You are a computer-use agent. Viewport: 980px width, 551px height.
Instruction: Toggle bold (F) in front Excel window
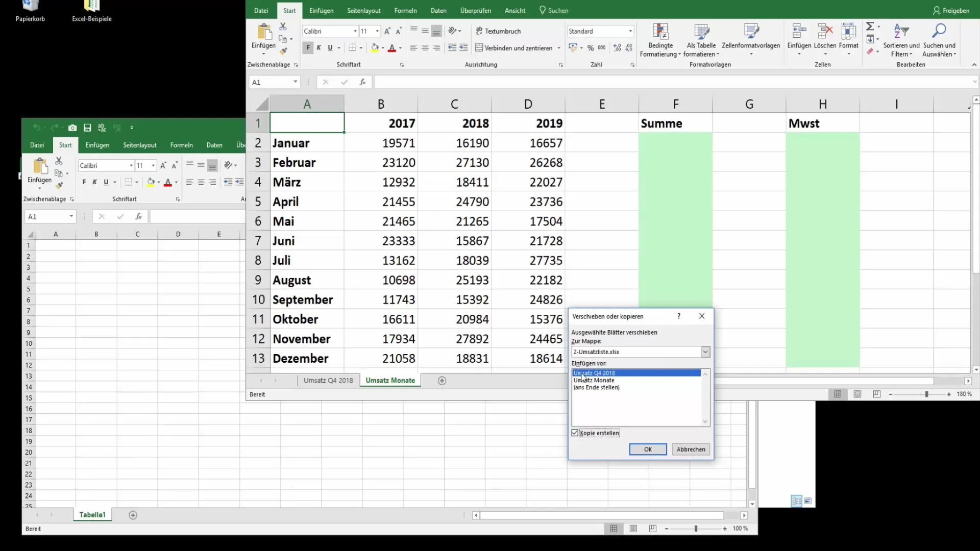(x=308, y=47)
